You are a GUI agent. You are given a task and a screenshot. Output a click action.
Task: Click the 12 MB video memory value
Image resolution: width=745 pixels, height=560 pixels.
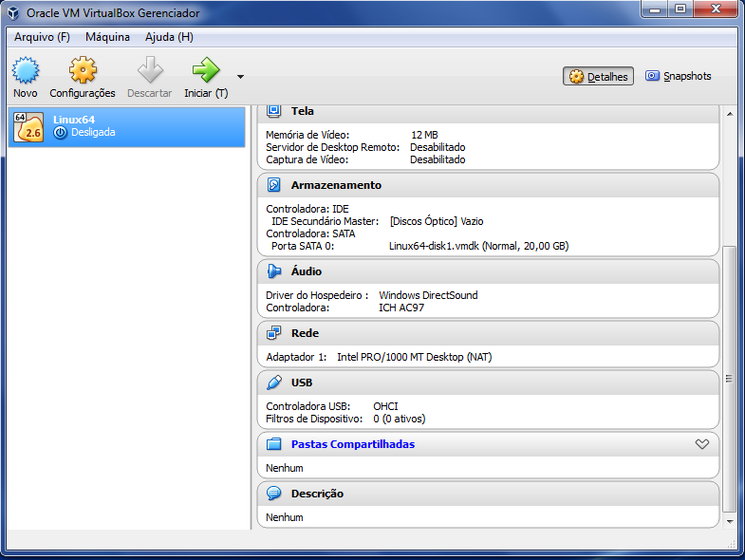424,135
